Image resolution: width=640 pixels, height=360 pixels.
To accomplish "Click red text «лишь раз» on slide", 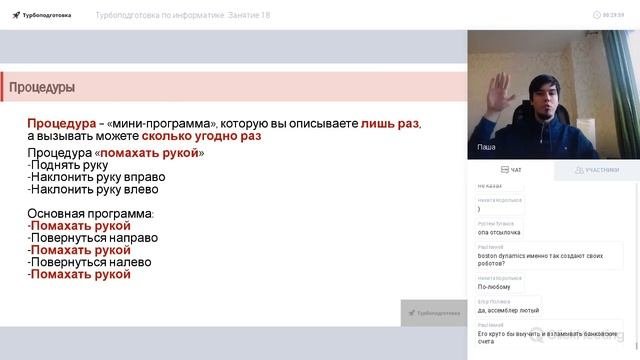I will 390,123.
